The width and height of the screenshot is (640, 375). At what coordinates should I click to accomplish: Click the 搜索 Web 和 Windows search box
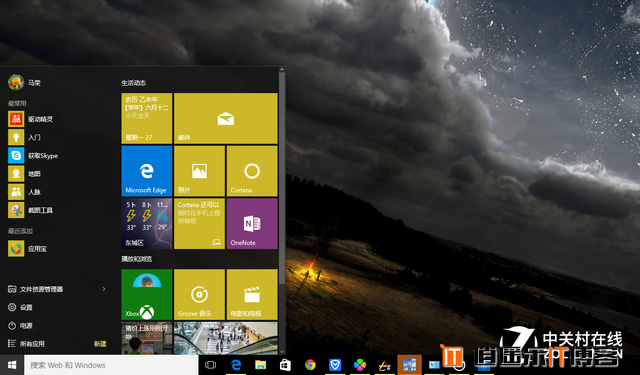tap(111, 365)
